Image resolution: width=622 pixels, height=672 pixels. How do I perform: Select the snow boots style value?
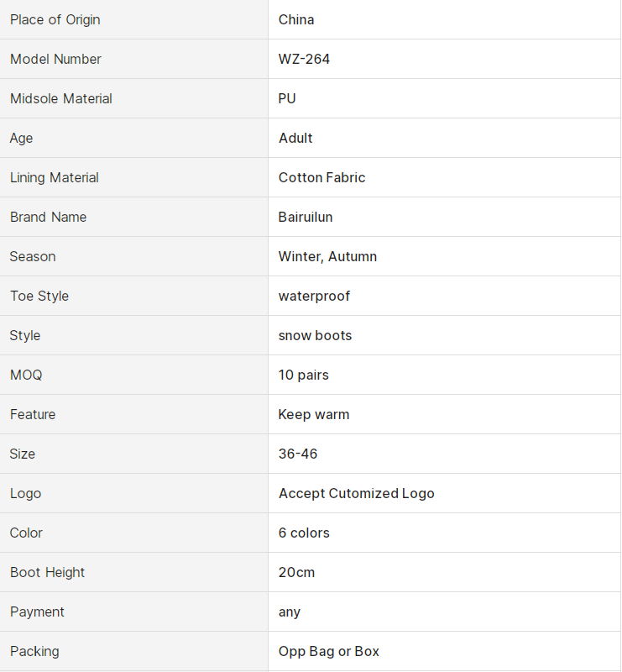point(315,335)
